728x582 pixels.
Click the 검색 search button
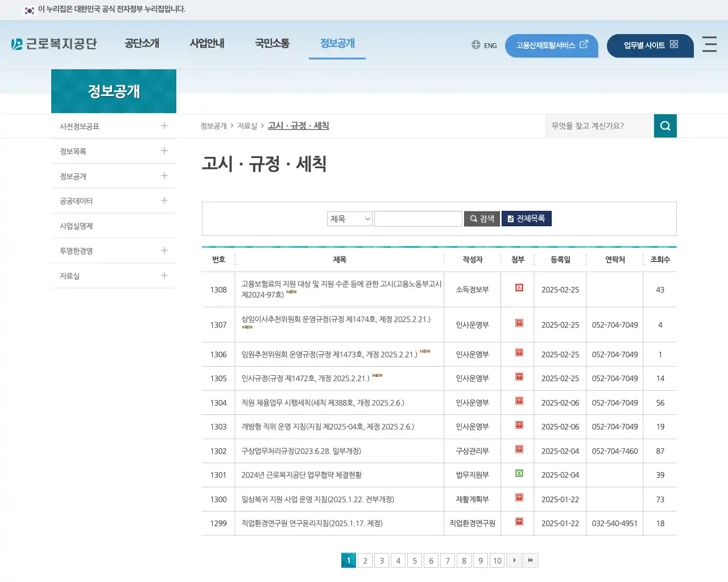(x=481, y=218)
